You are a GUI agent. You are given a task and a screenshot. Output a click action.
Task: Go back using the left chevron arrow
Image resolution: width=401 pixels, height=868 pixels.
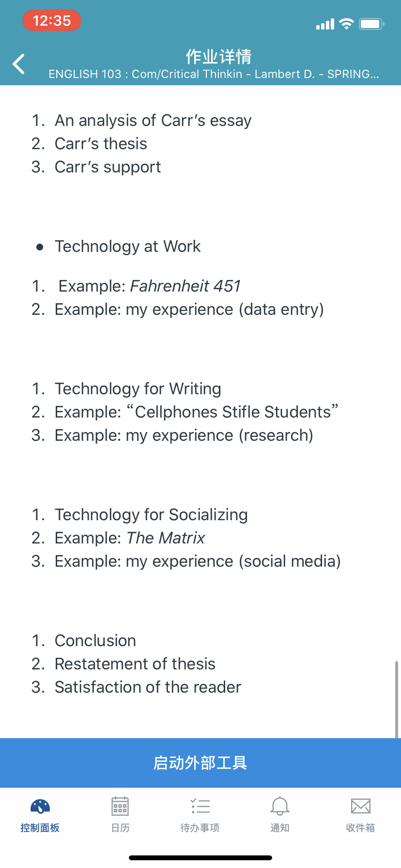coord(18,64)
